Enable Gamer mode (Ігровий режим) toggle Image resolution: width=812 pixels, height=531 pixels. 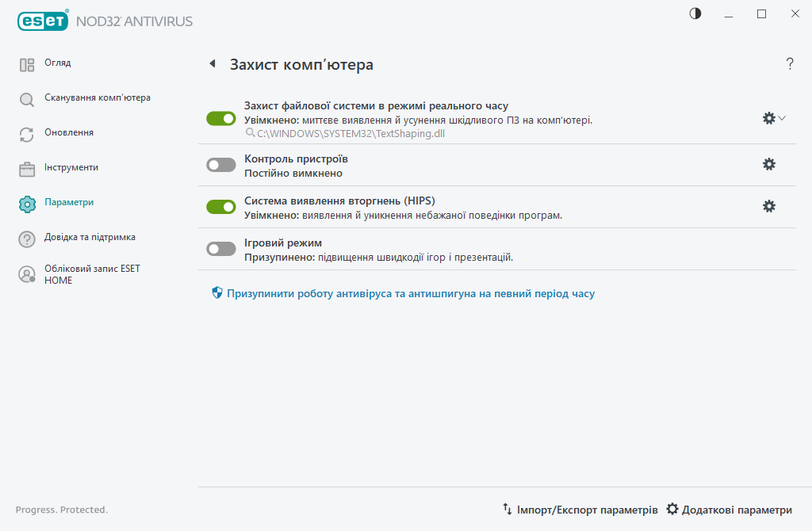pos(221,249)
